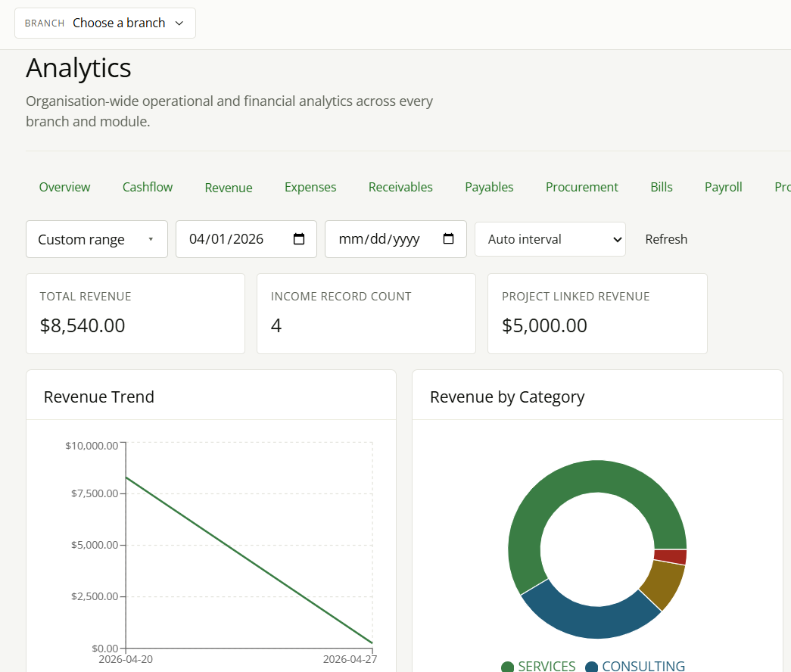
Task: Switch to the Cashflow tab
Action: [x=148, y=187]
